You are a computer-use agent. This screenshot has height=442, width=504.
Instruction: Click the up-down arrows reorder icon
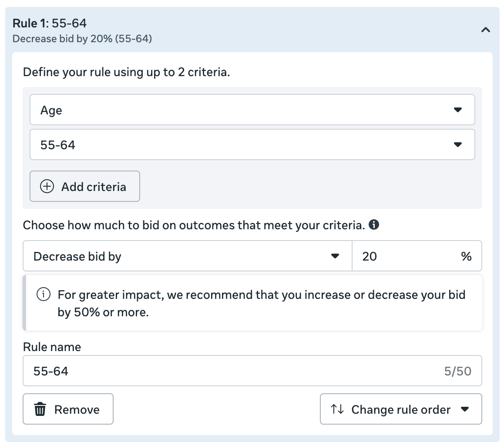coord(337,409)
